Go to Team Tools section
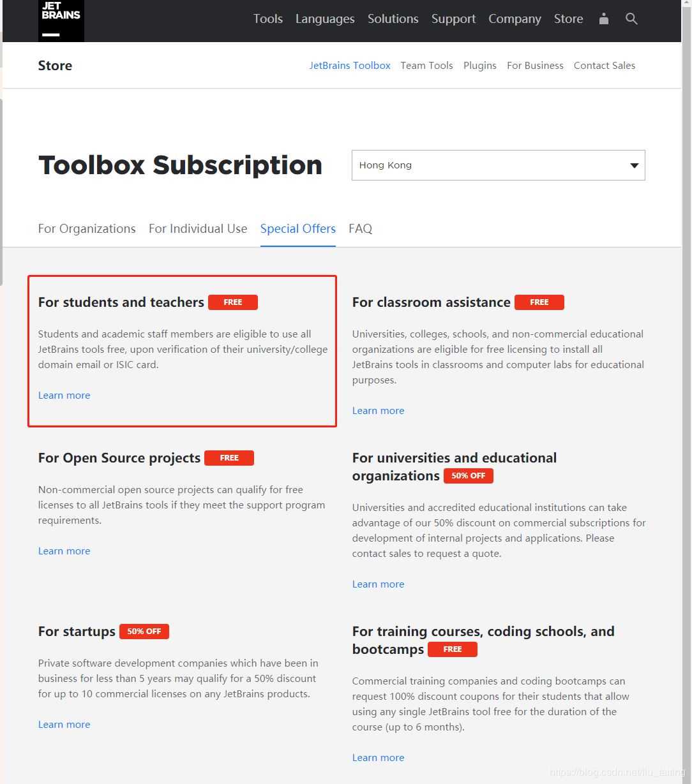 point(426,65)
